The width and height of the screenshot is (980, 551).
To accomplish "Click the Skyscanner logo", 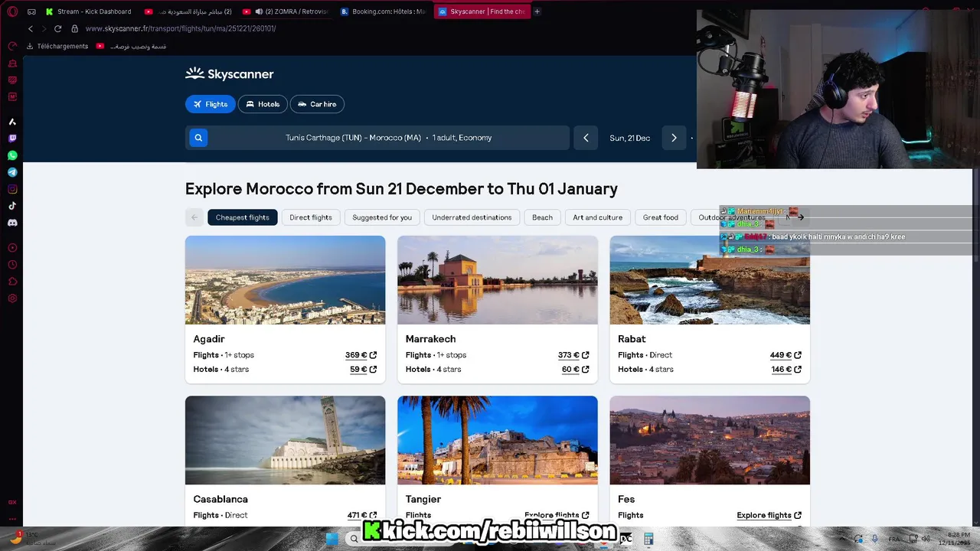I will 230,74.
